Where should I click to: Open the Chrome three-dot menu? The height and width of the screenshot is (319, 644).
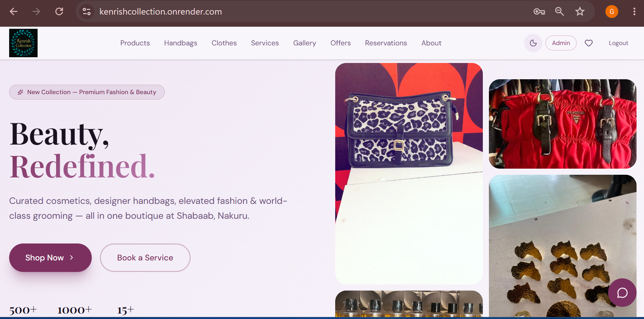(x=634, y=12)
